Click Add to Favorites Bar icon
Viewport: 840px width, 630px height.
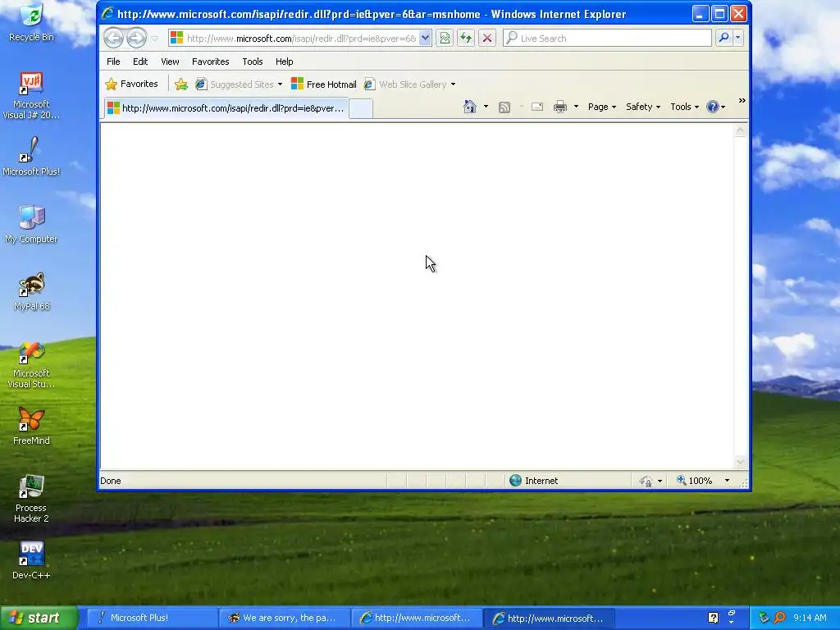tap(181, 84)
